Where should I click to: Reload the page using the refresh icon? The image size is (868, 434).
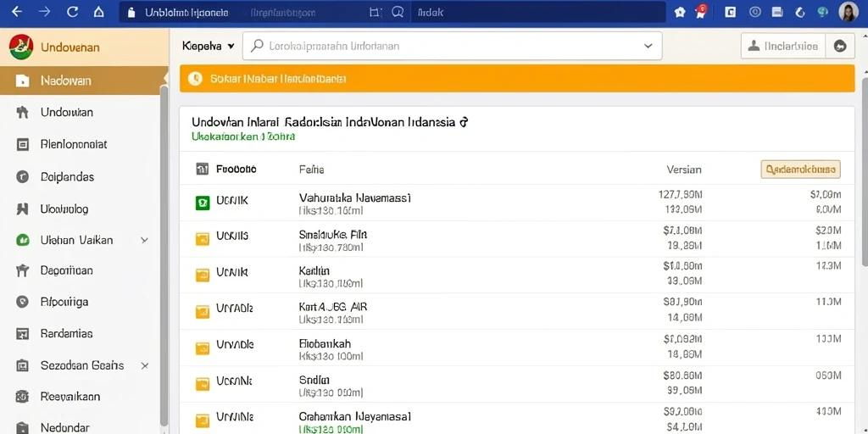click(72, 12)
